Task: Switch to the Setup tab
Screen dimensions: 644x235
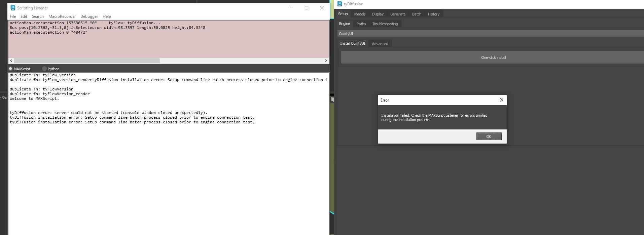Action: coord(343,14)
